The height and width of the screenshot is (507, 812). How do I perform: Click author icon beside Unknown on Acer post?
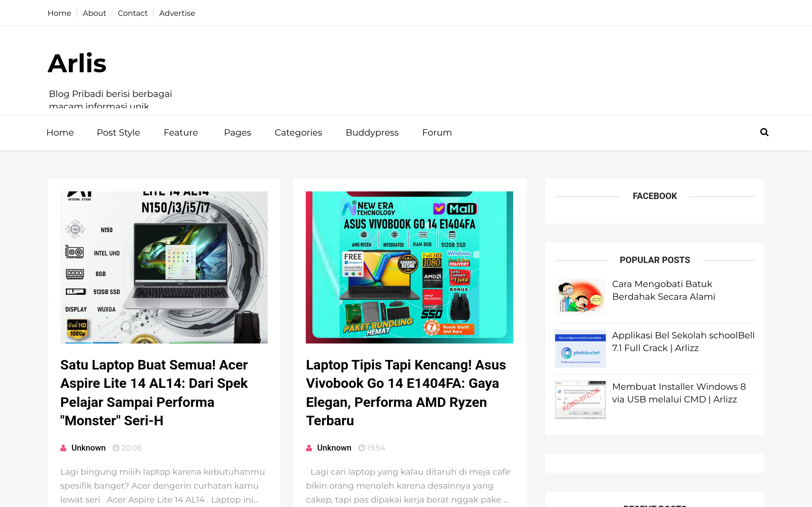(63, 448)
